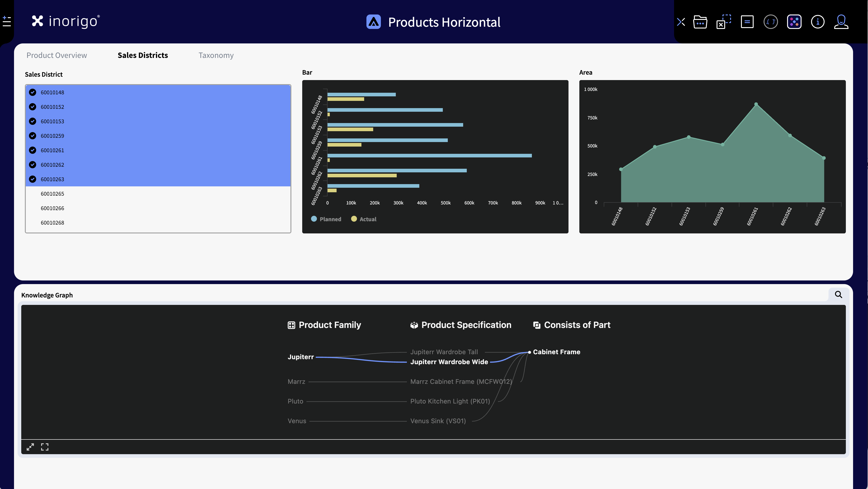Expand the left sidebar menu toggle
Screen dimensions: 868x489
[x=7, y=21]
